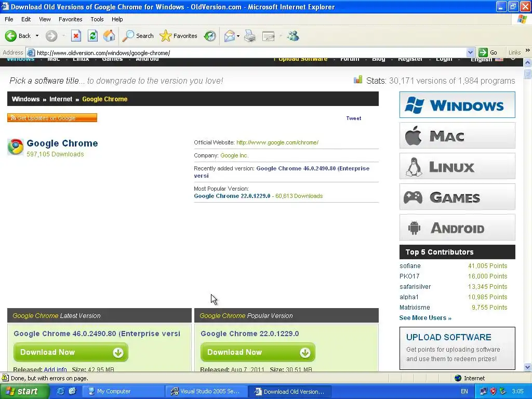Open contributor PKO17 profile
The image size is (532, 399).
tap(409, 276)
